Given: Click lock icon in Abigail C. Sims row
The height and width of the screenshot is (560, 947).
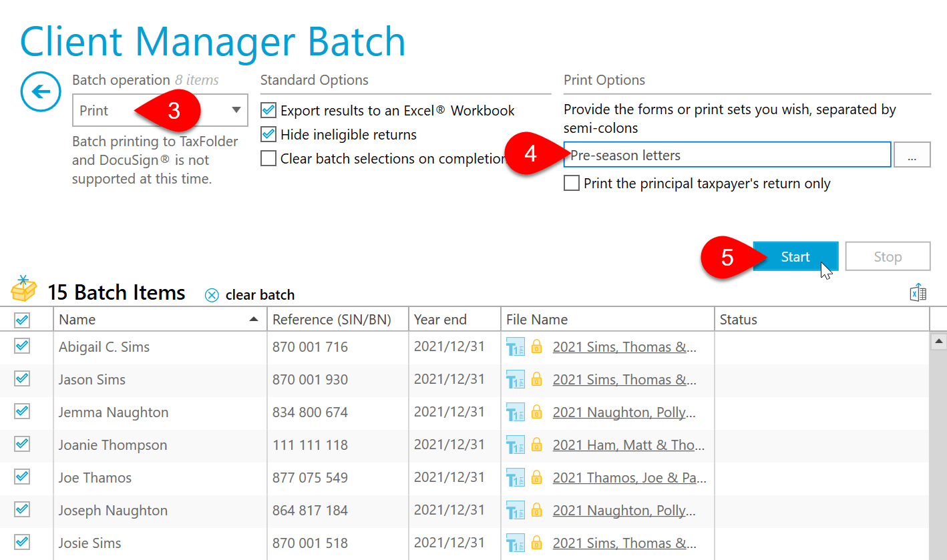Looking at the screenshot, I should [x=536, y=346].
